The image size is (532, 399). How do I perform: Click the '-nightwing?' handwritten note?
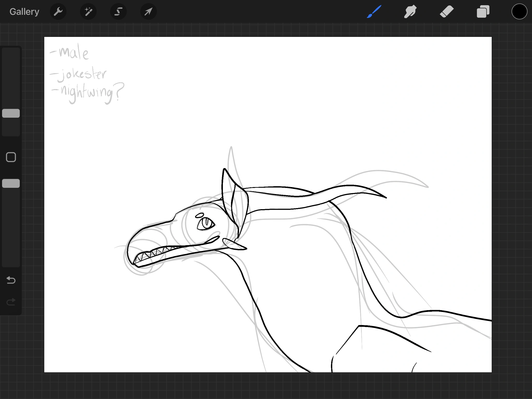(x=88, y=92)
